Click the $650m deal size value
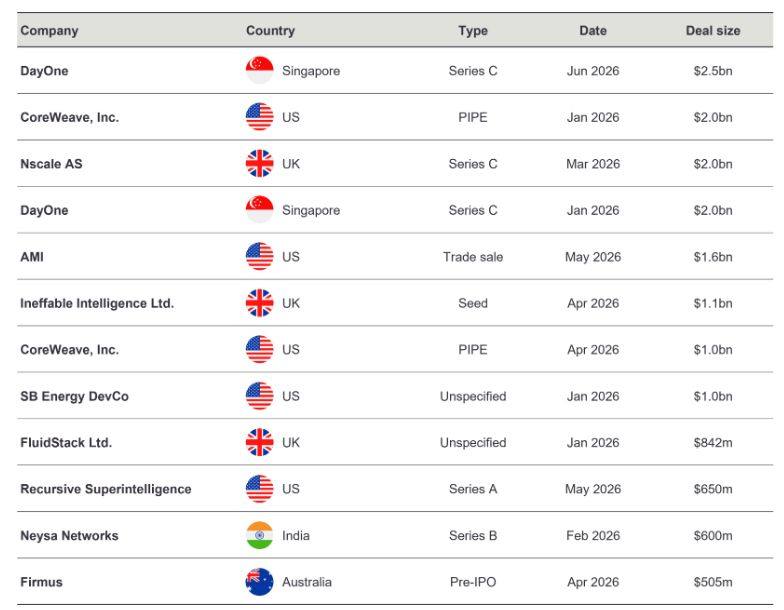Image resolution: width=784 pixels, height=610 pixels. coord(712,489)
